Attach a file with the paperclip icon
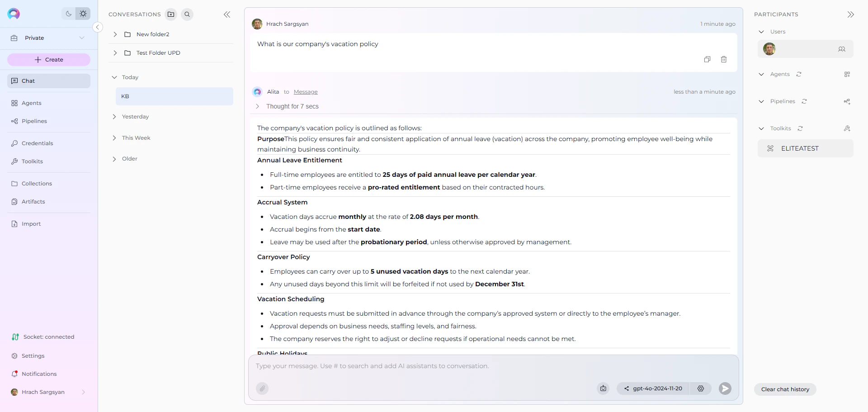The height and width of the screenshot is (412, 868). click(262, 388)
